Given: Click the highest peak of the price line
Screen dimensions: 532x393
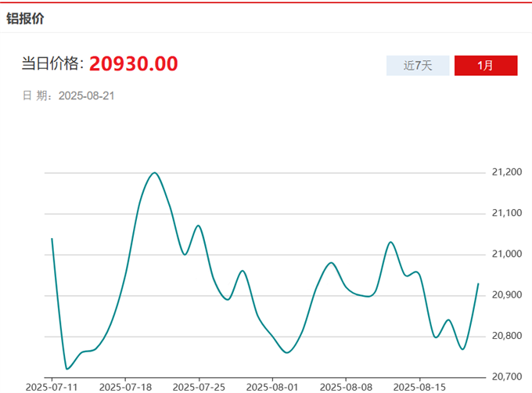Looking at the screenshot, I should [x=154, y=173].
